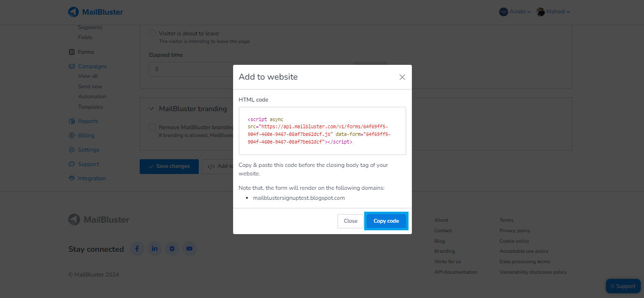The image size is (644, 298).
Task: Go to Forms section
Action: [86, 52]
